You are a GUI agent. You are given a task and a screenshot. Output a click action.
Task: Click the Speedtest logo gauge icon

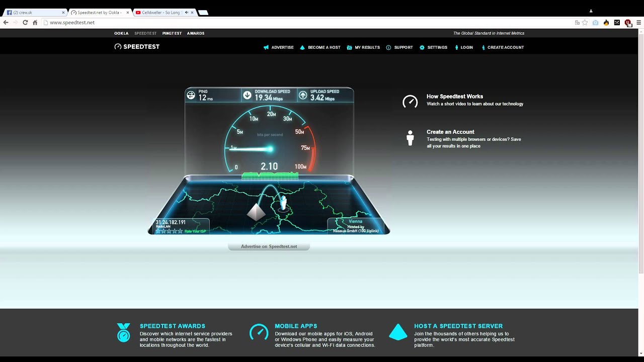(118, 47)
